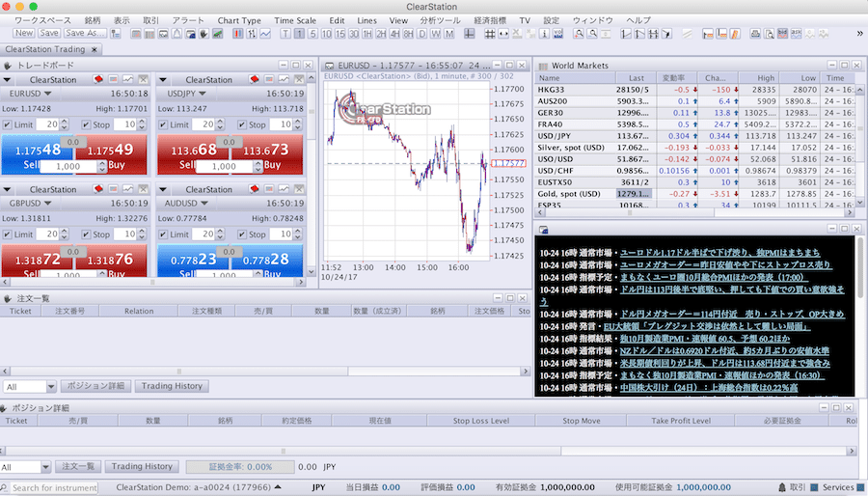This screenshot has height=496, width=868.
Task: Click the Search for instrument field
Action: pos(54,487)
